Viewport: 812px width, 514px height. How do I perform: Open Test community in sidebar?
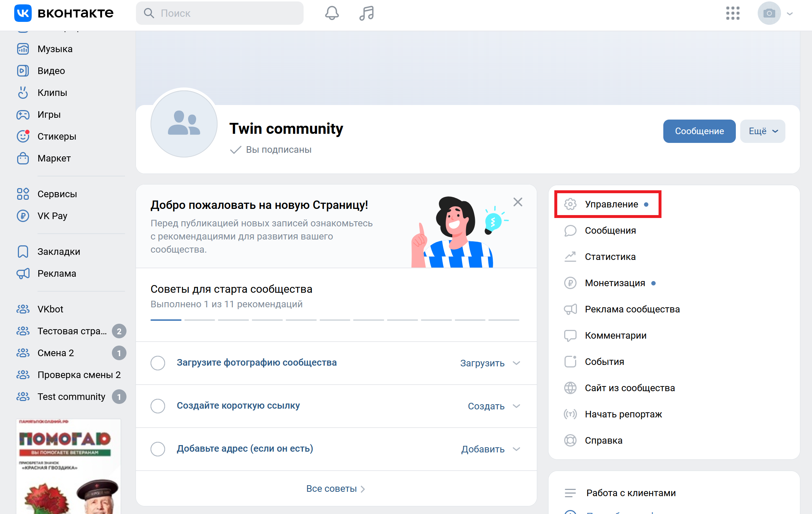tap(71, 397)
